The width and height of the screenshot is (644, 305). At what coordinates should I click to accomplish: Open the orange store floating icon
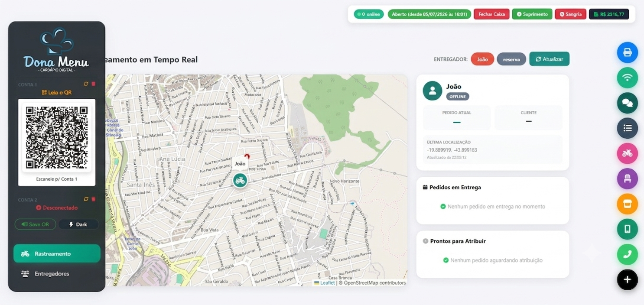[627, 204]
